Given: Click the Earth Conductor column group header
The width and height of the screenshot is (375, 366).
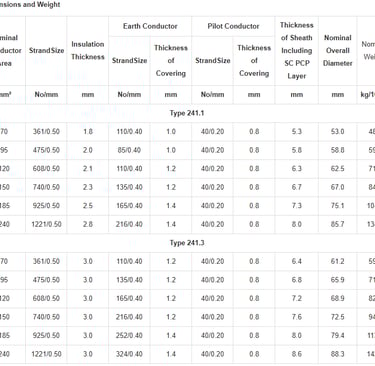Looking at the screenshot, I should 150,26.
